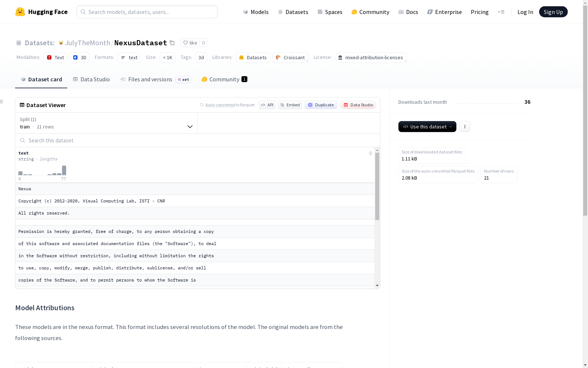
Task: Click the Hugging Face logo icon
Action: click(x=20, y=12)
